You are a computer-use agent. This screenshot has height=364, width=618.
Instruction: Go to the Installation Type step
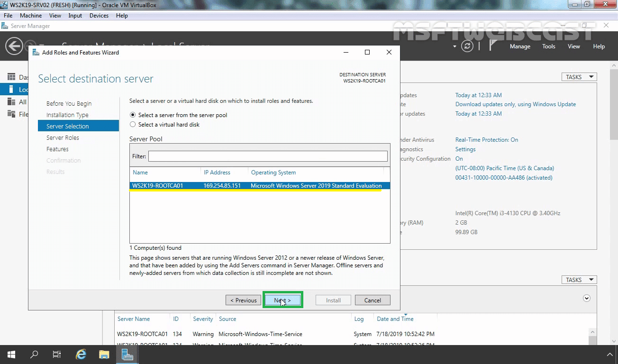[x=67, y=115]
